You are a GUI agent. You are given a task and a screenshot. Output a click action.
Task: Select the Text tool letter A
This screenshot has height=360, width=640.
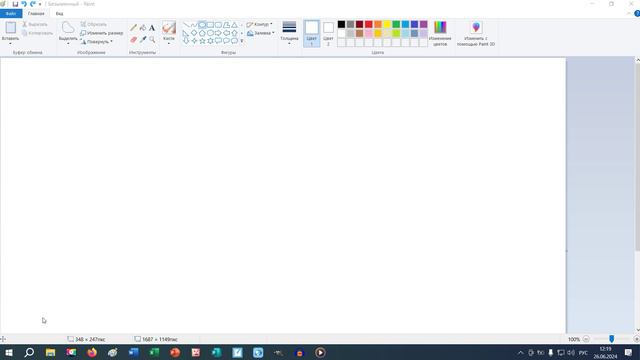152,28
